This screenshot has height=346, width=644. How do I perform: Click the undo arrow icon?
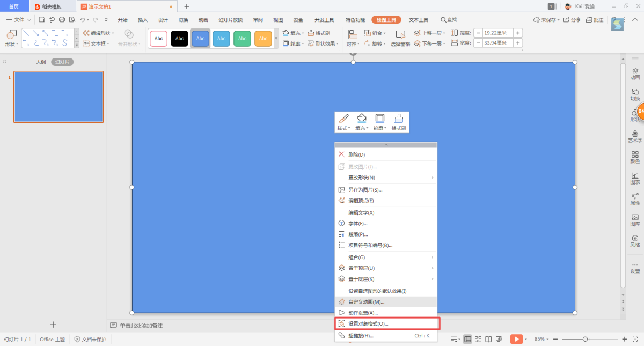pos(82,20)
